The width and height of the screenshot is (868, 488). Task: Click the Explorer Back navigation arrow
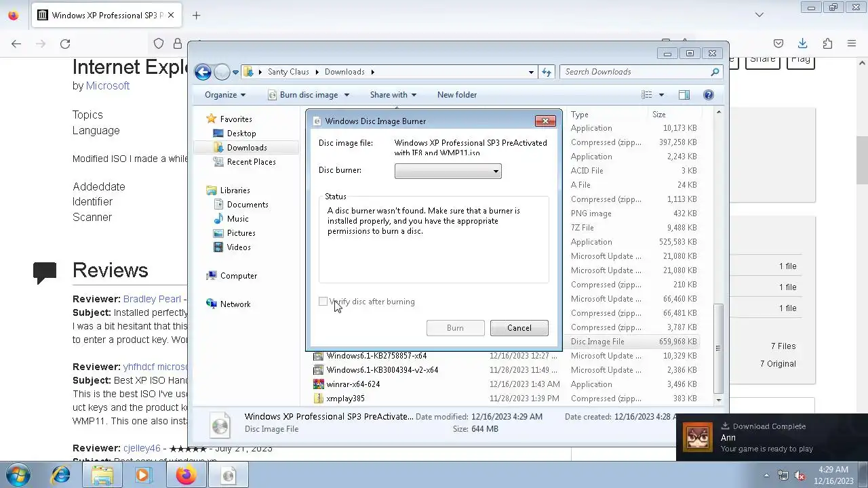click(203, 72)
